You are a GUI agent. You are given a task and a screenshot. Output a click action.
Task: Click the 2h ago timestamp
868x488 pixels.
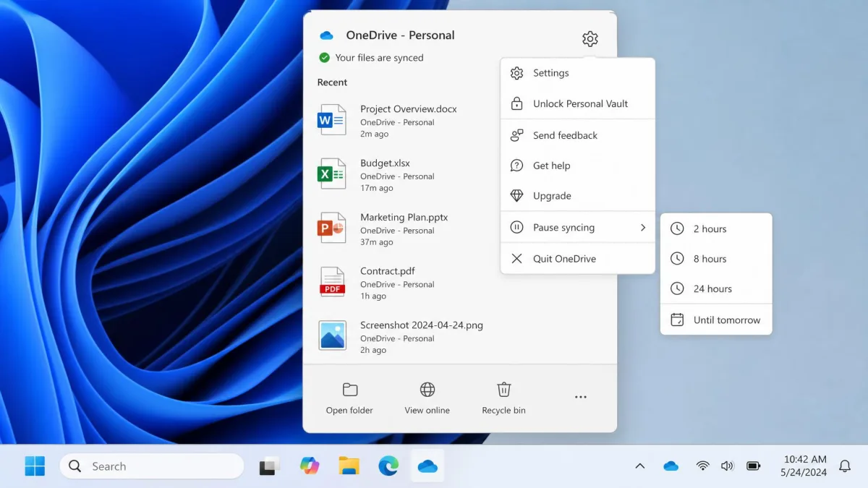coord(373,350)
